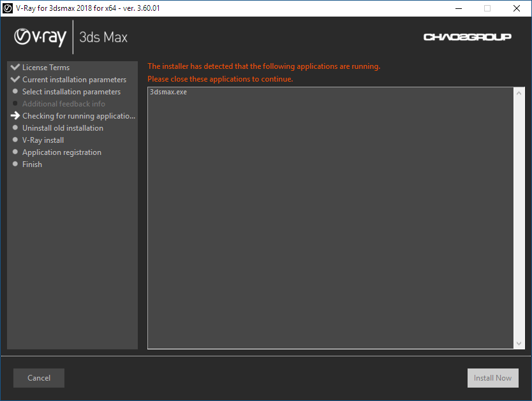Select the Additional feedback info step

click(64, 104)
